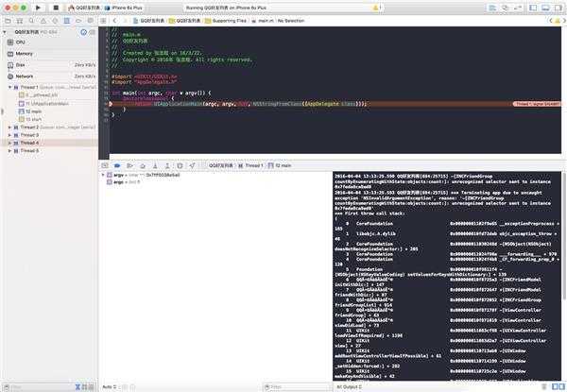
Task: Clear the console with the trash icon
Action: 544,387
